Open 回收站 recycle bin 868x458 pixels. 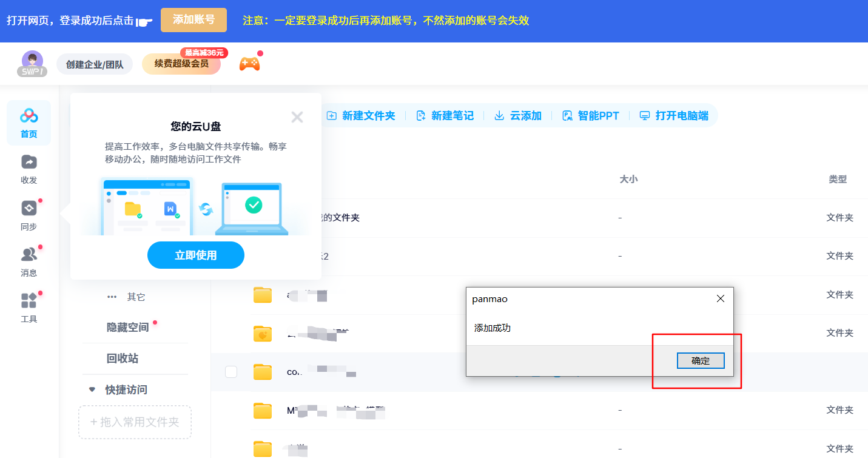(123, 359)
